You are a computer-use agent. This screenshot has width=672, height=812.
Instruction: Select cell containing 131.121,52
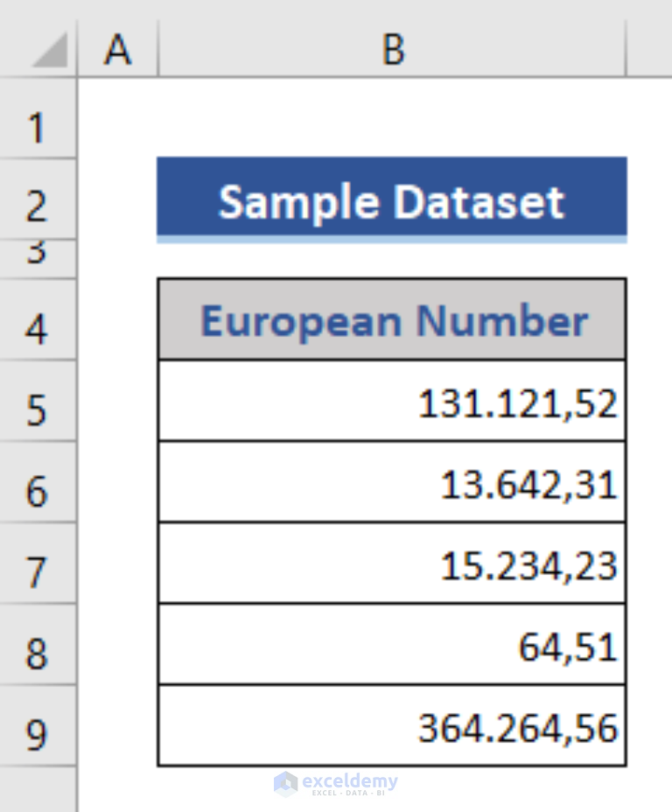tap(392, 401)
